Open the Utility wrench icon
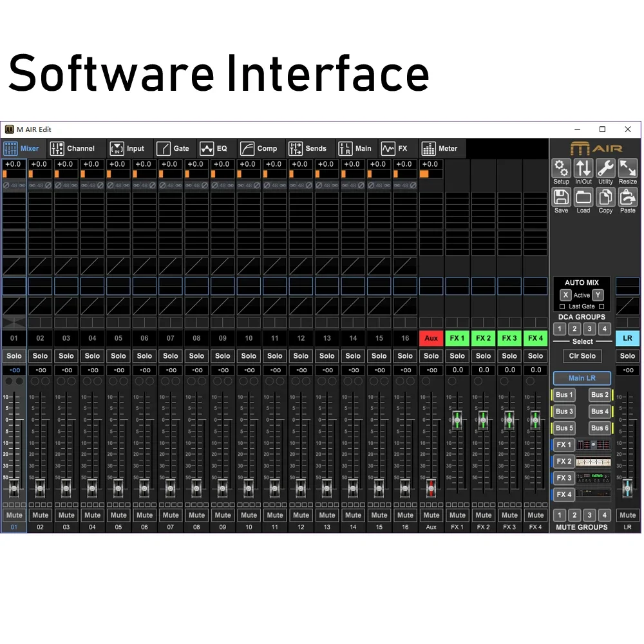Viewport: 644px width, 644px height. (x=605, y=169)
